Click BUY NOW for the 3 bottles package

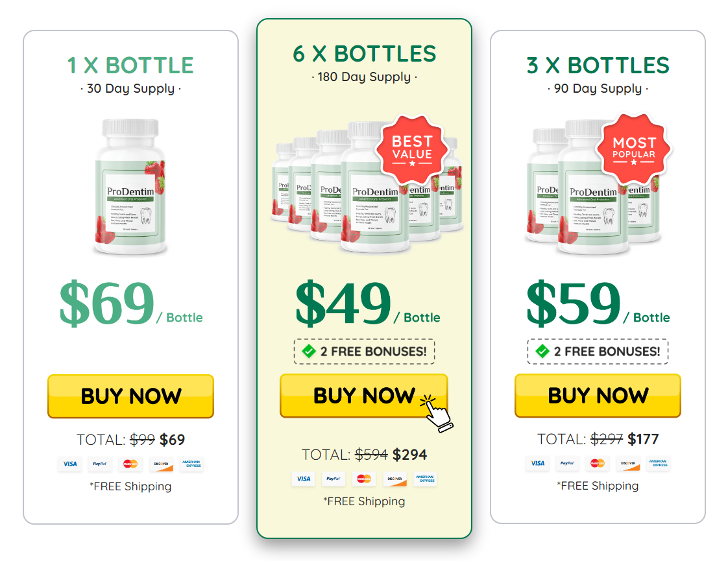tap(598, 396)
